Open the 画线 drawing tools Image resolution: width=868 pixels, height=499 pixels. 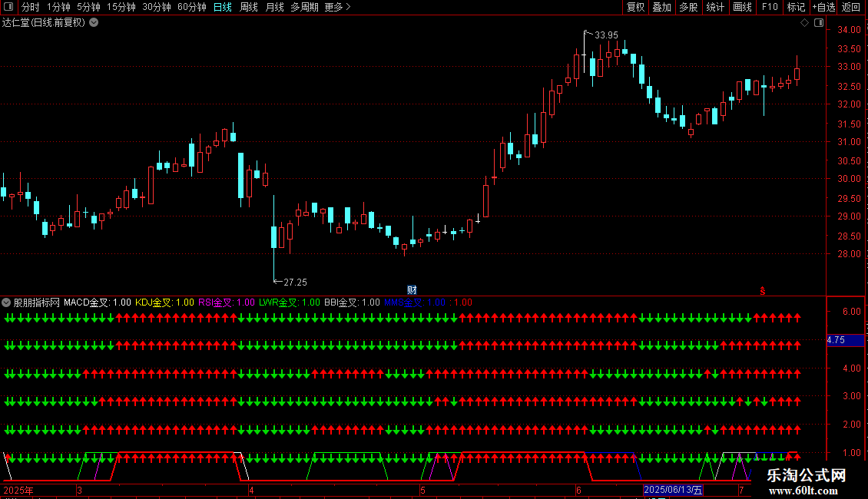pos(742,7)
